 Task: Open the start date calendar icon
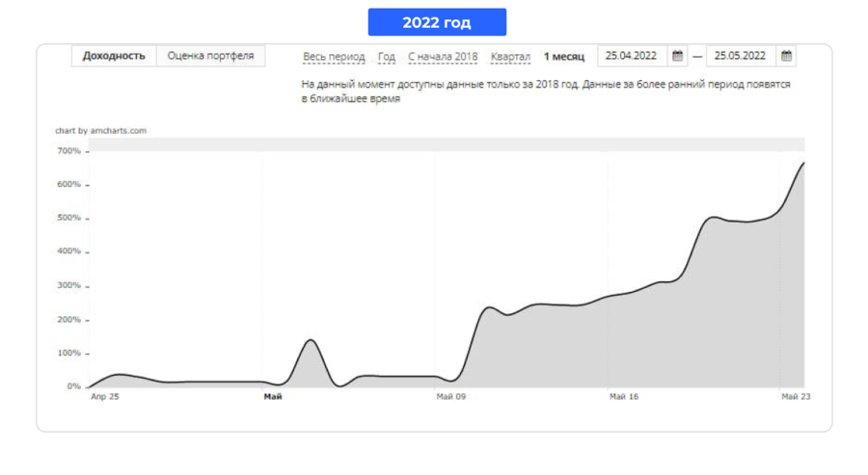pos(677,56)
